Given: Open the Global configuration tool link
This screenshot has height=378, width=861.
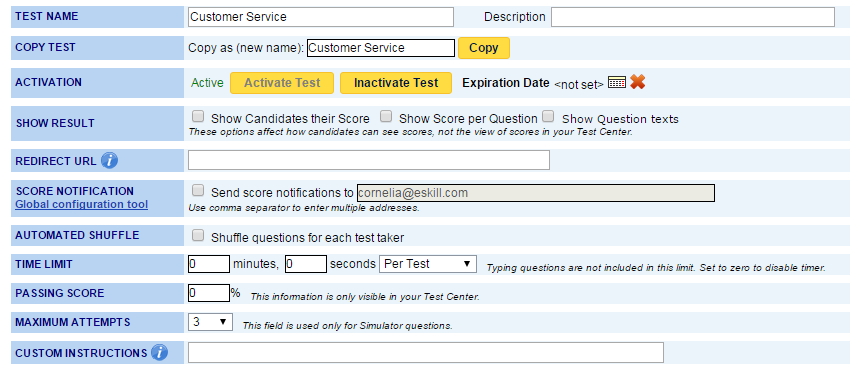Looking at the screenshot, I should coord(81,204).
